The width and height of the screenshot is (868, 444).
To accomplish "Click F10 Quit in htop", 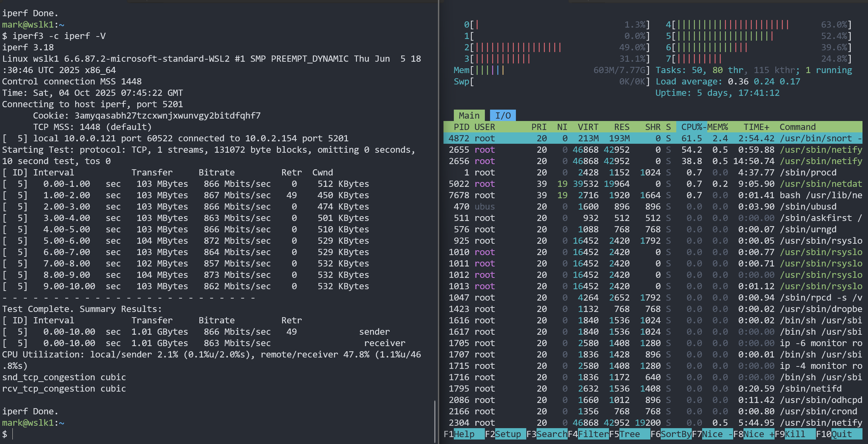I will pos(841,434).
